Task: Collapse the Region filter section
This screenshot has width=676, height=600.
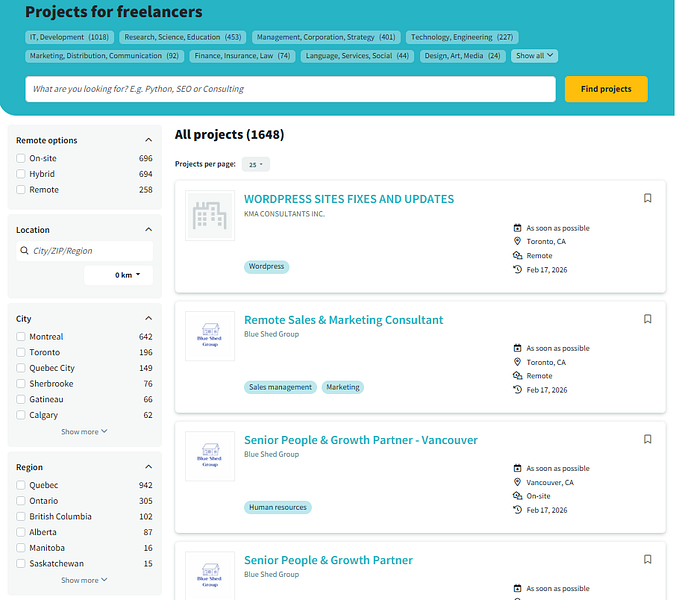Action: (148, 467)
